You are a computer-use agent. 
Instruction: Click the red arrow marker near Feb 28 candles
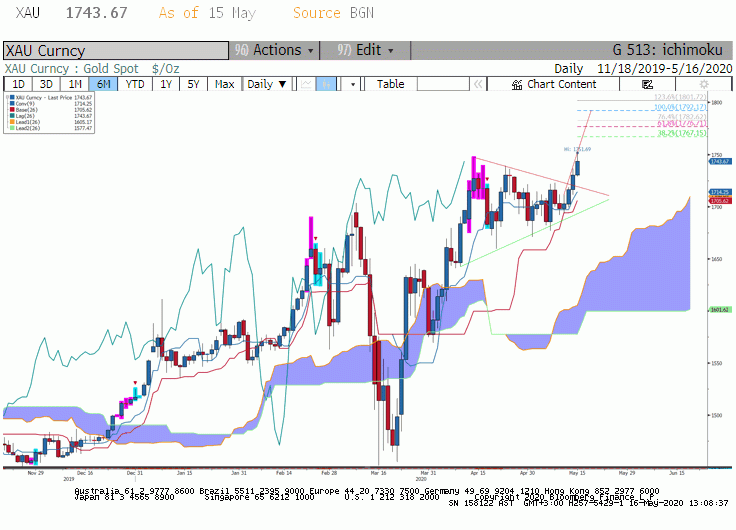coord(316,238)
